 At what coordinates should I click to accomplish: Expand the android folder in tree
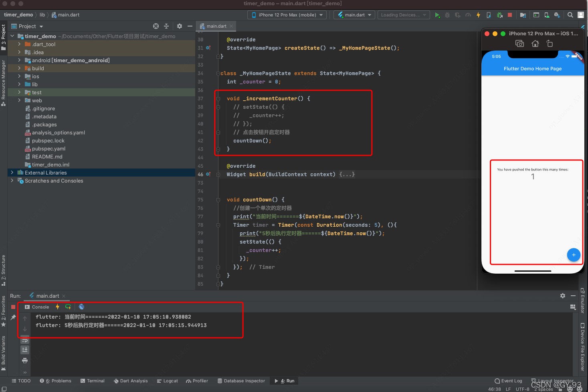pos(19,60)
